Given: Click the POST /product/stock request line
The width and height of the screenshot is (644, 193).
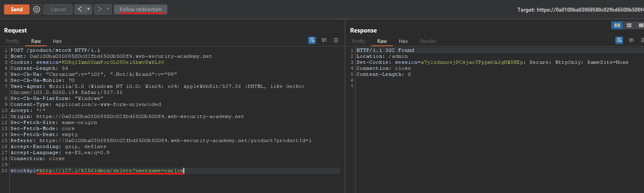Looking at the screenshot, I should [x=55, y=50].
